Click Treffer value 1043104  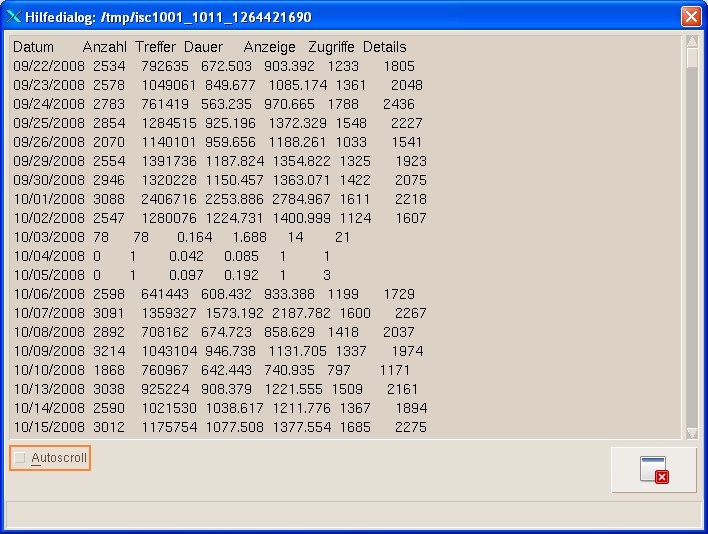[x=169, y=351]
